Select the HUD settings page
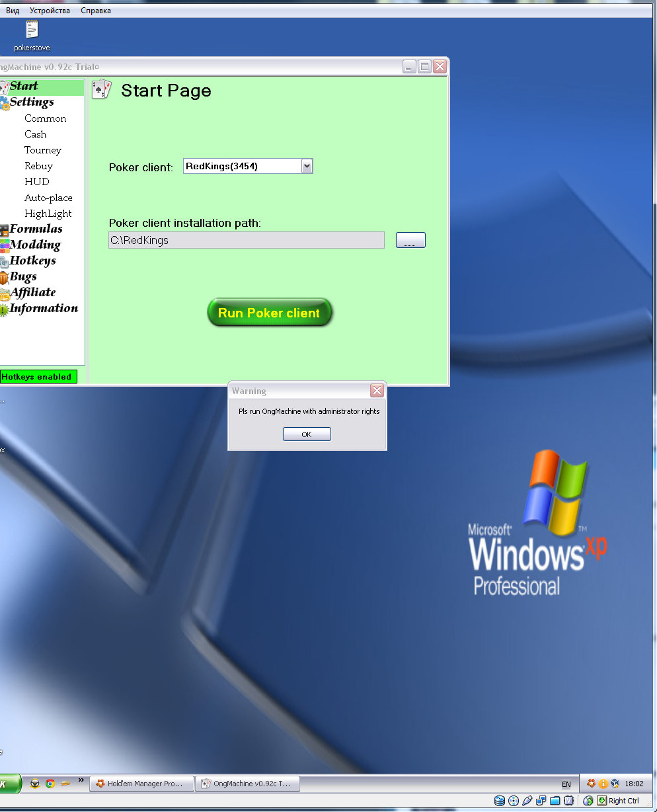This screenshot has width=657, height=812. 37,182
